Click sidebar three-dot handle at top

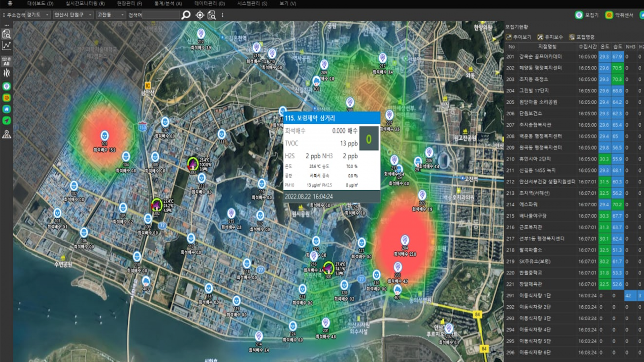(x=6, y=25)
